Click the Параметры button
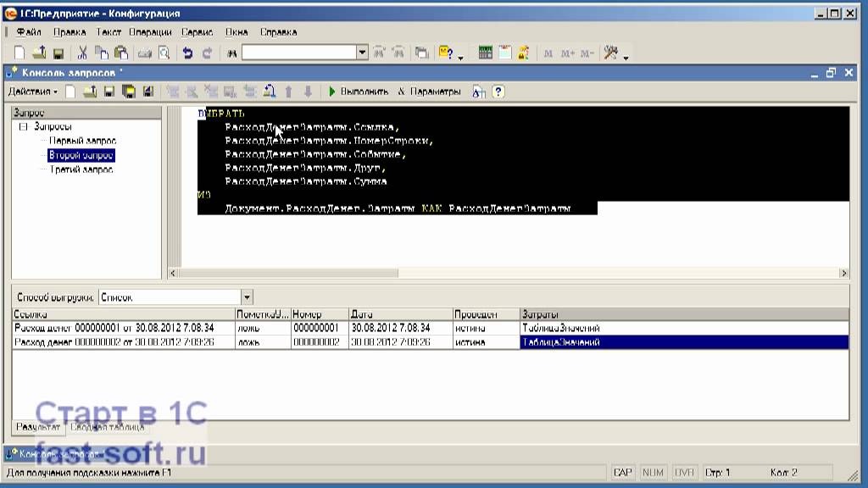The image size is (868, 488). [429, 91]
